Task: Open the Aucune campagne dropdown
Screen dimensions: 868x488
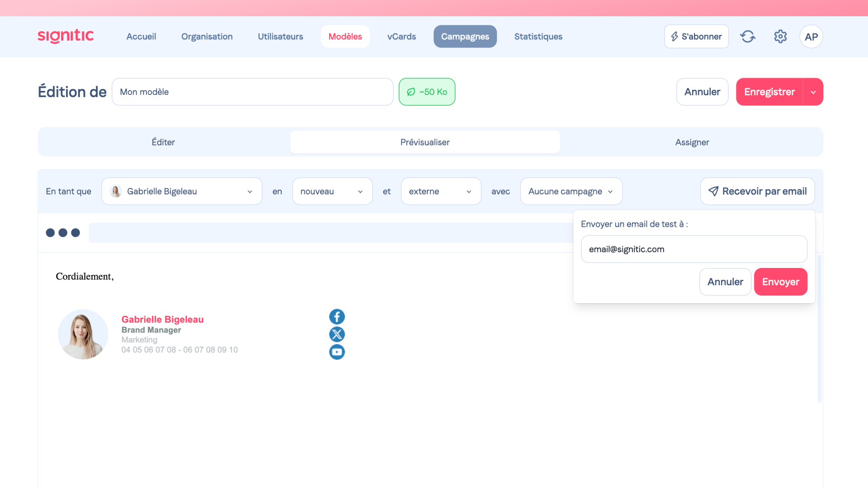Action: tap(571, 191)
